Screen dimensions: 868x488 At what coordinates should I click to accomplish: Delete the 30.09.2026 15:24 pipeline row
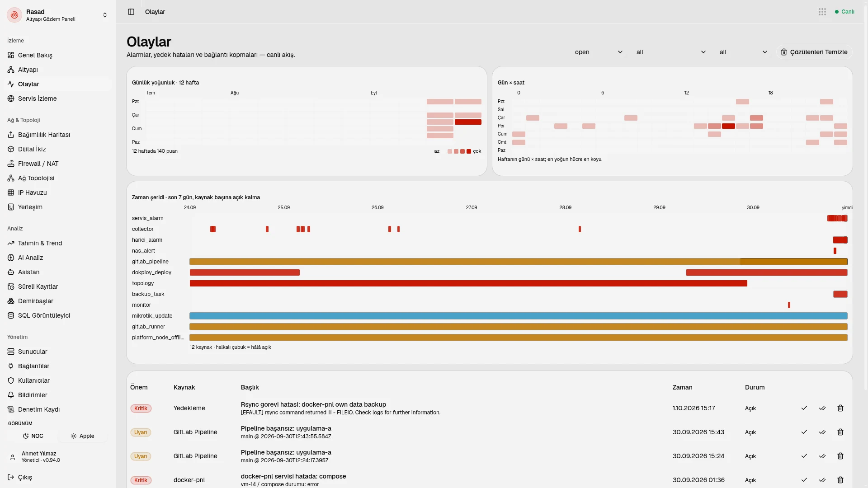(x=840, y=456)
